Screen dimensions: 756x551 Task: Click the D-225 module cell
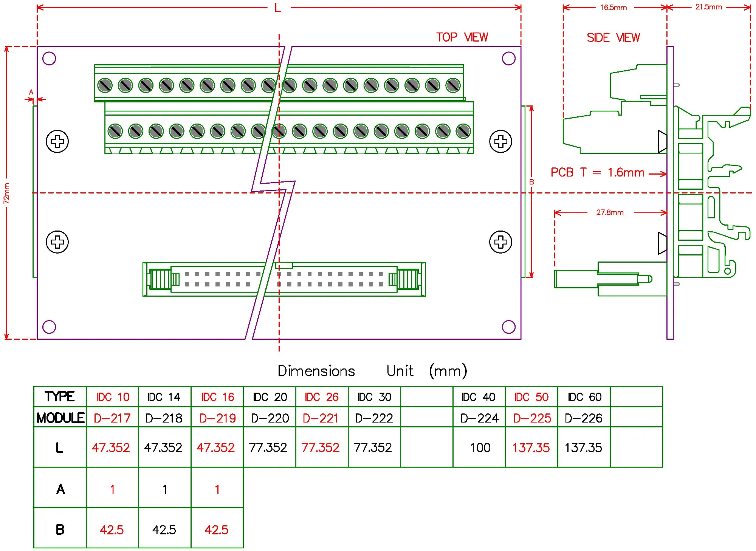pyautogui.click(x=532, y=418)
